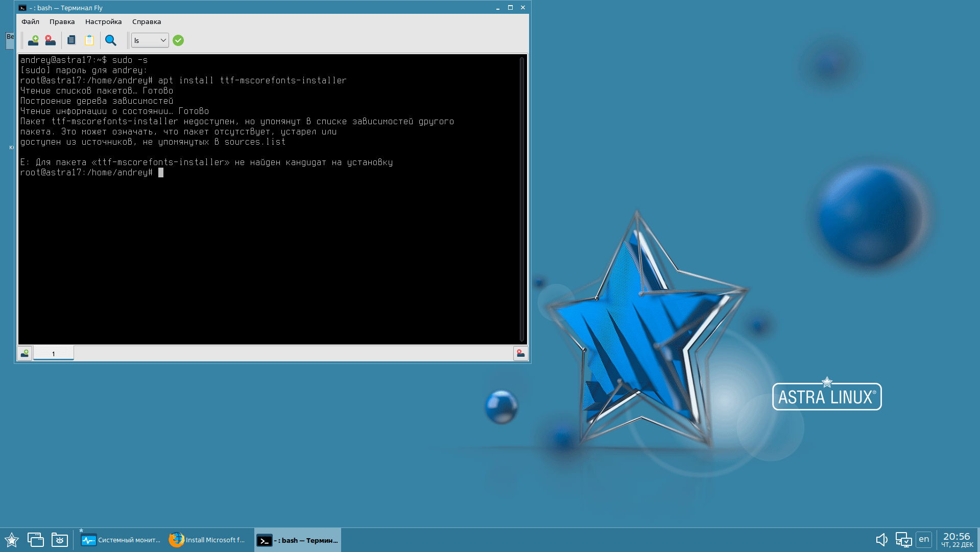This screenshot has width=980, height=552.
Task: Open the Настройка menu
Action: point(103,21)
